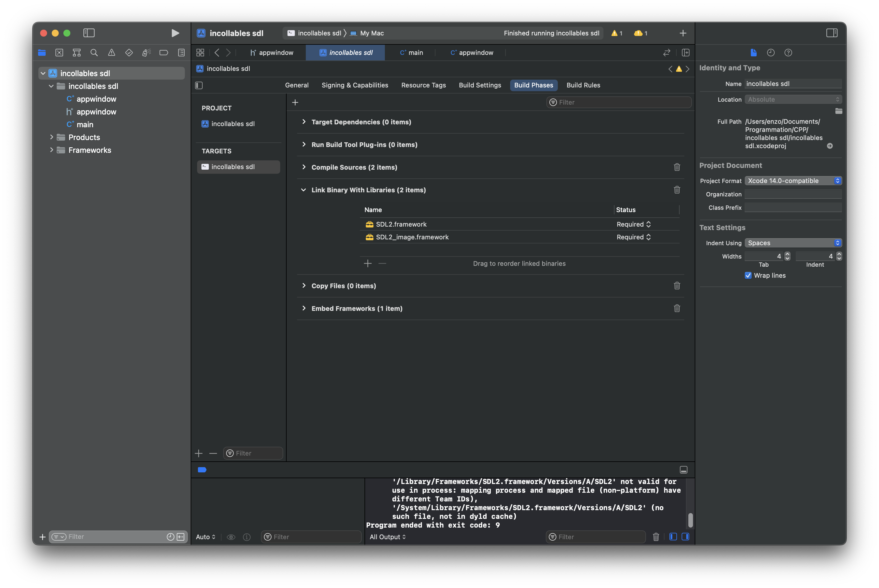Image resolution: width=879 pixels, height=588 pixels.
Task: Toggle the navigator sidebar
Action: (x=89, y=33)
